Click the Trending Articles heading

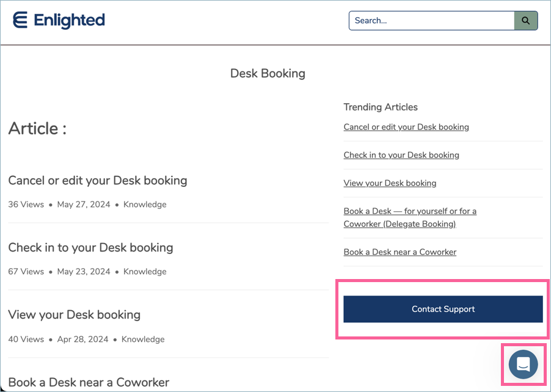coord(381,107)
